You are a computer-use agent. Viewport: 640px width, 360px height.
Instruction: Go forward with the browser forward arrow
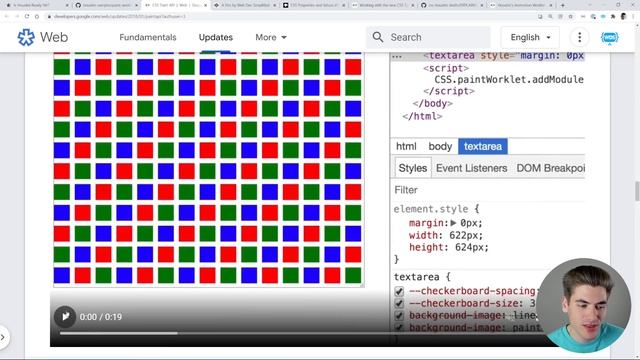pyautogui.click(x=17, y=16)
